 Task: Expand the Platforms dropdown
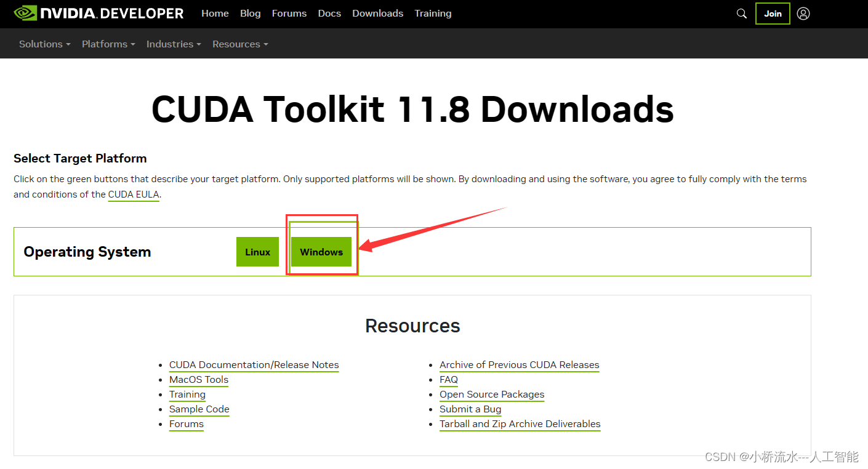pos(108,44)
